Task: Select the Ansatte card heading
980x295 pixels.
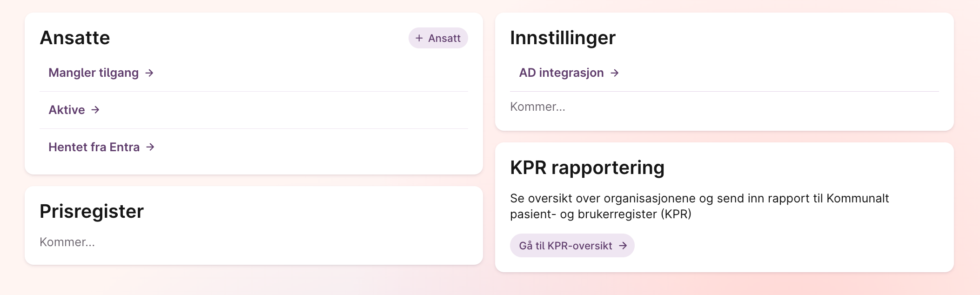Action: coord(75,38)
